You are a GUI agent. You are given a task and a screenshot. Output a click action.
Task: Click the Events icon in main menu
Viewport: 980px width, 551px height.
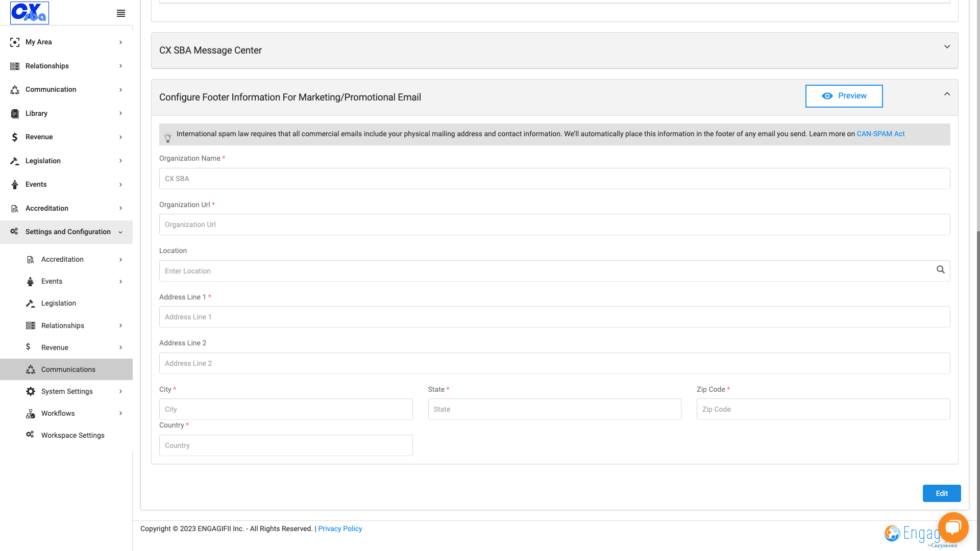15,185
